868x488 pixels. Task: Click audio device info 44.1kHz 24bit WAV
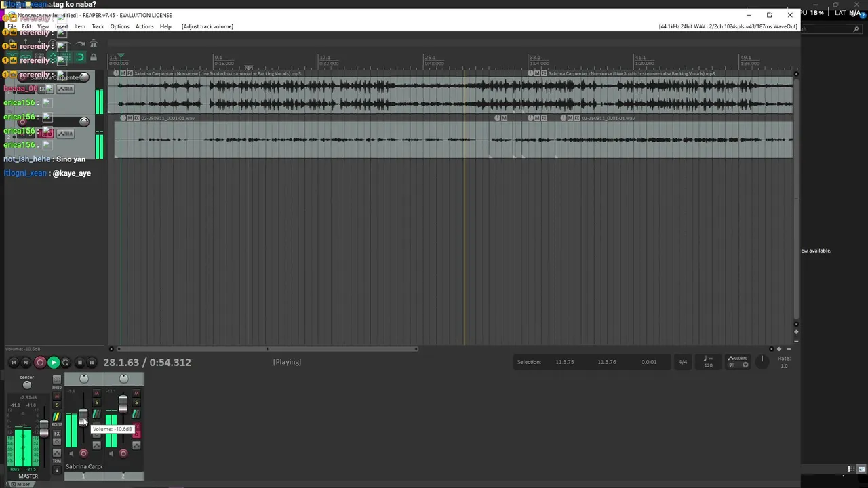[x=728, y=26]
